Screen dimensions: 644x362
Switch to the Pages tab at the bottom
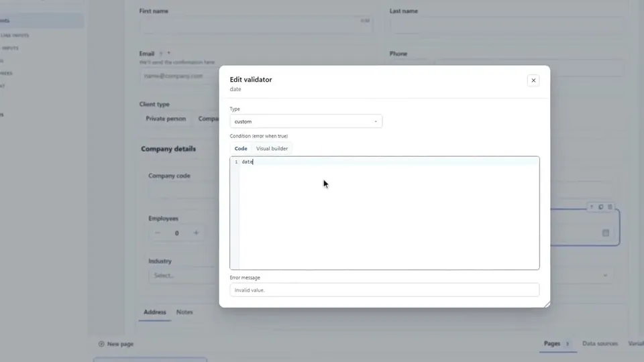click(557, 343)
